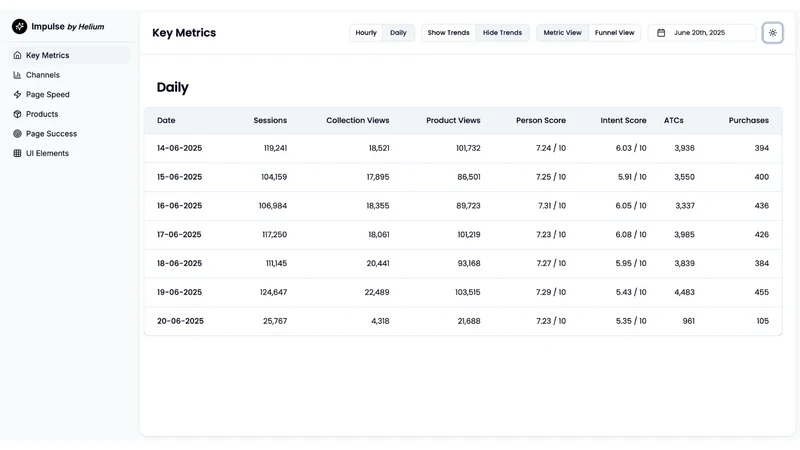Click ATCs value 4,483

pos(684,292)
